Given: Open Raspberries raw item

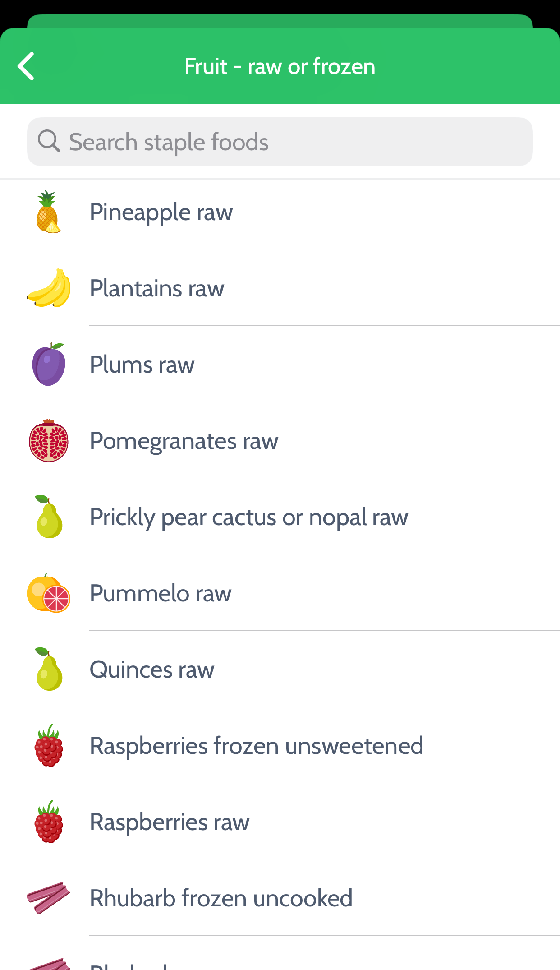Looking at the screenshot, I should pos(170,822).
